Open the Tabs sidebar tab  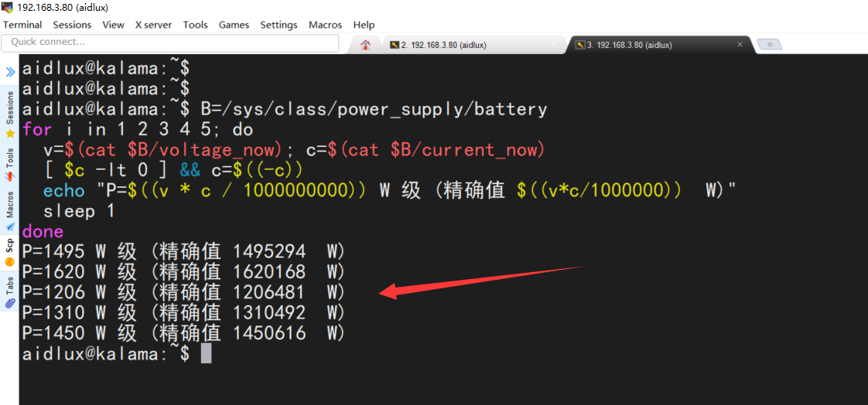pos(9,291)
